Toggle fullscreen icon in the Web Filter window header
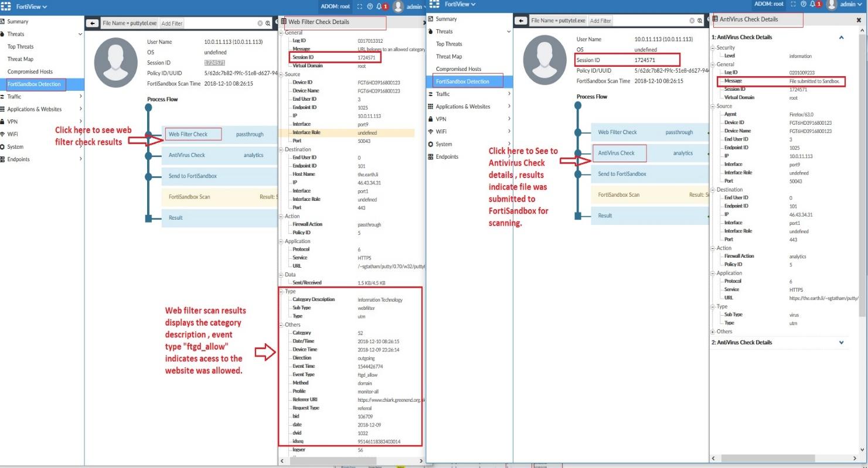The height and width of the screenshot is (468, 868). click(359, 6)
